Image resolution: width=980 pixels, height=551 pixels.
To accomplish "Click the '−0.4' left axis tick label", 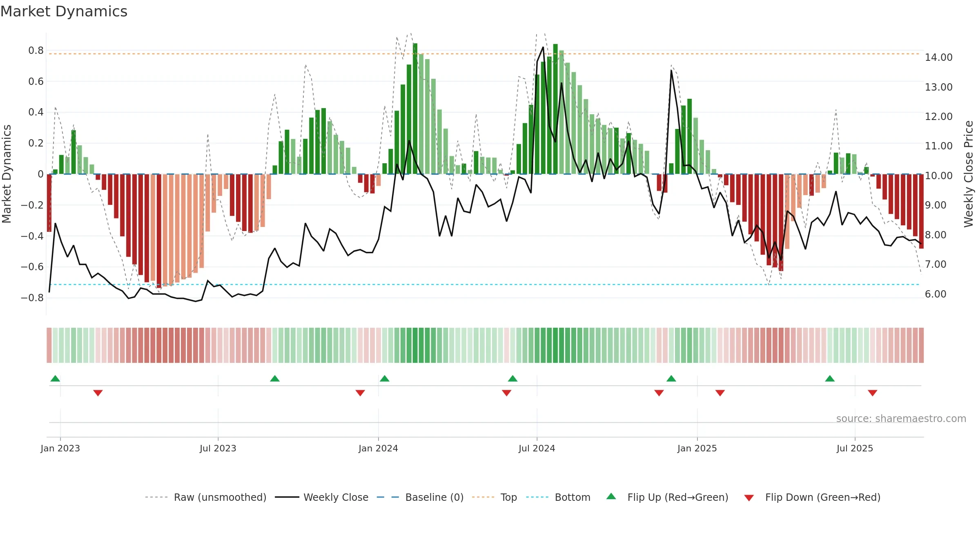I will 32,236.
